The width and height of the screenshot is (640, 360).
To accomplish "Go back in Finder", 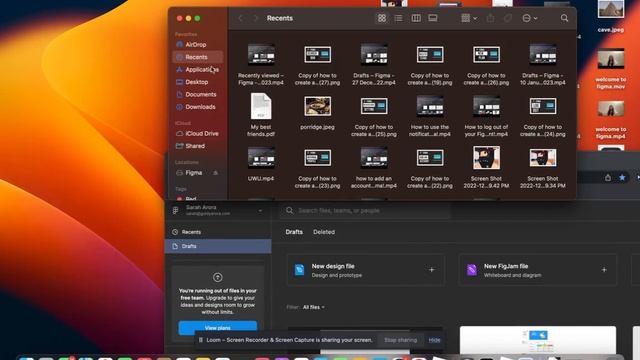I will tap(240, 18).
